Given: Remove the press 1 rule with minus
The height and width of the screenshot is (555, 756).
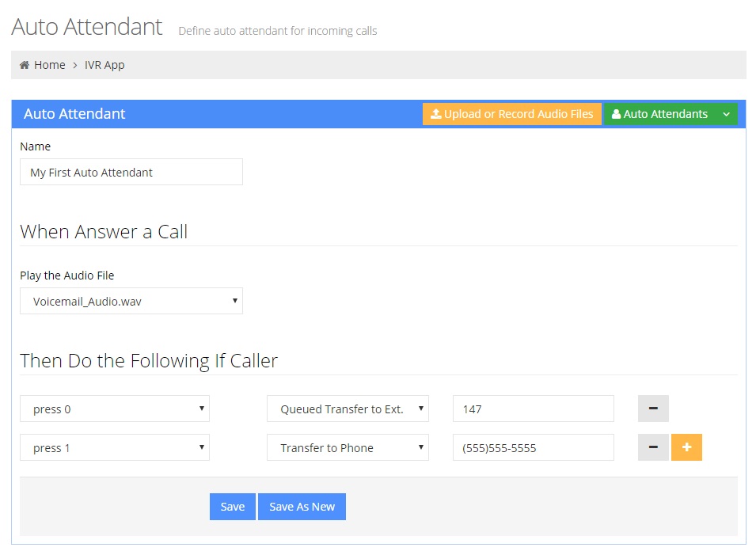Looking at the screenshot, I should (653, 447).
